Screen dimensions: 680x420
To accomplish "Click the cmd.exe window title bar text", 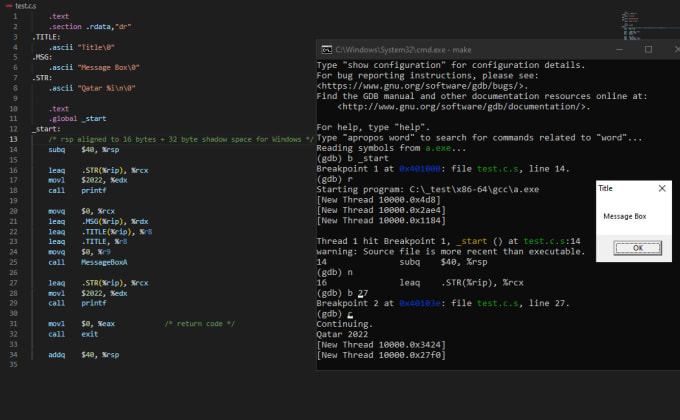I will [403, 50].
